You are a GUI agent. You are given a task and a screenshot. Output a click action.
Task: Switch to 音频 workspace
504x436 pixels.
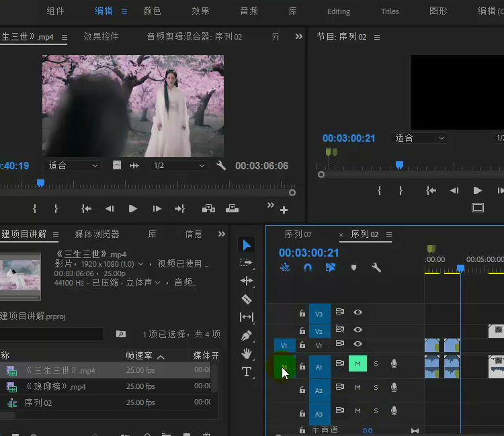click(249, 11)
